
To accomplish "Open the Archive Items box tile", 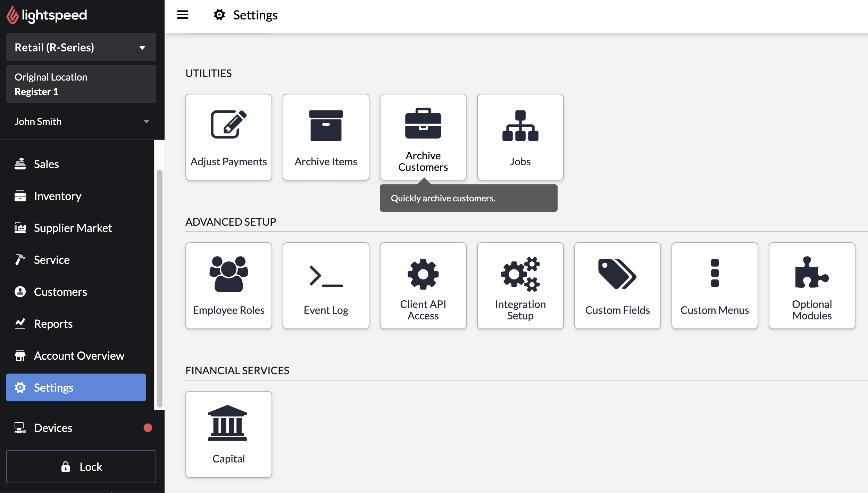I will pyautogui.click(x=326, y=137).
